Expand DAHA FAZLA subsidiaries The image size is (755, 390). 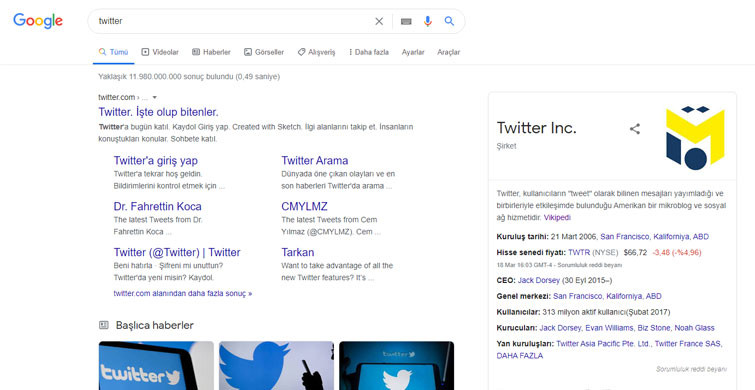(x=520, y=356)
